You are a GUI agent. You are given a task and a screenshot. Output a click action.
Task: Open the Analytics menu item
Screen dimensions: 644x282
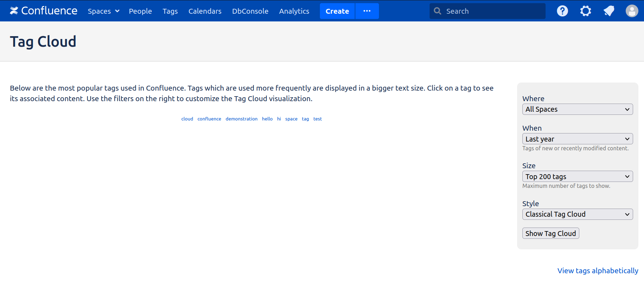(294, 11)
